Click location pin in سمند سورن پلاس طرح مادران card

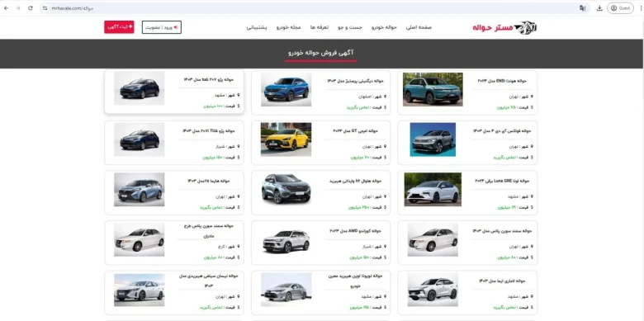coord(239,247)
